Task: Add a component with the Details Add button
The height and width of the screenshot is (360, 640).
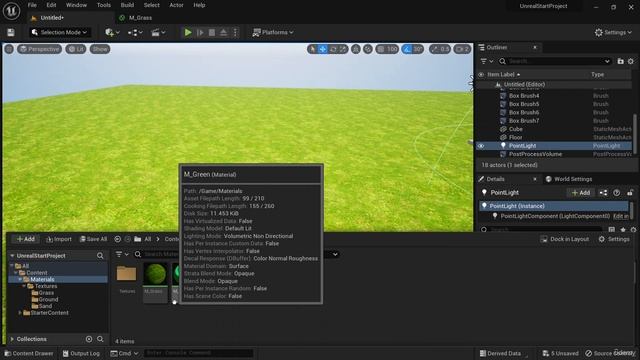Action: coord(580,193)
